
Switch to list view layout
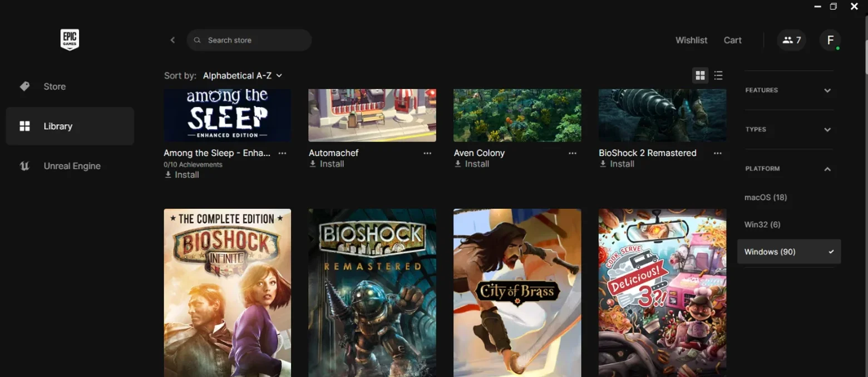[x=718, y=75]
